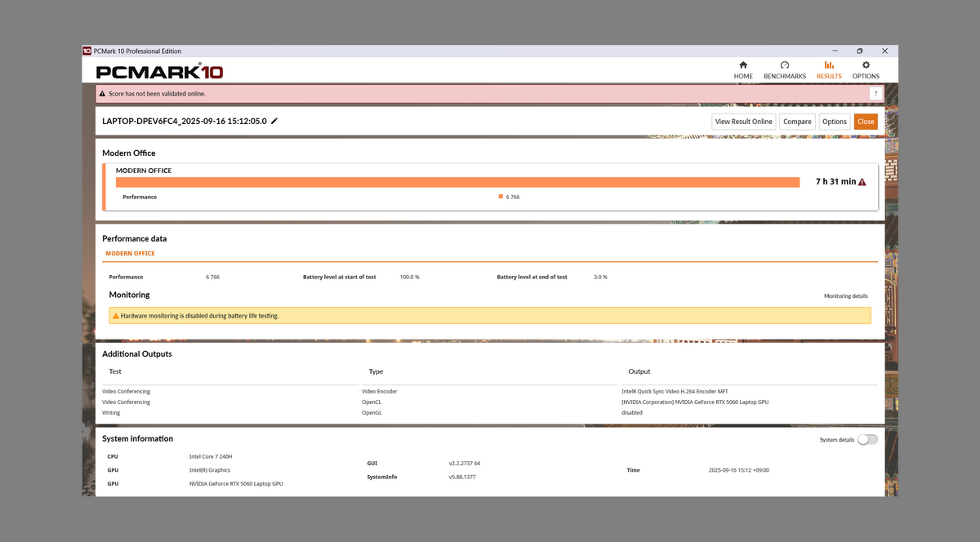Open Monitoring details link

click(x=846, y=296)
